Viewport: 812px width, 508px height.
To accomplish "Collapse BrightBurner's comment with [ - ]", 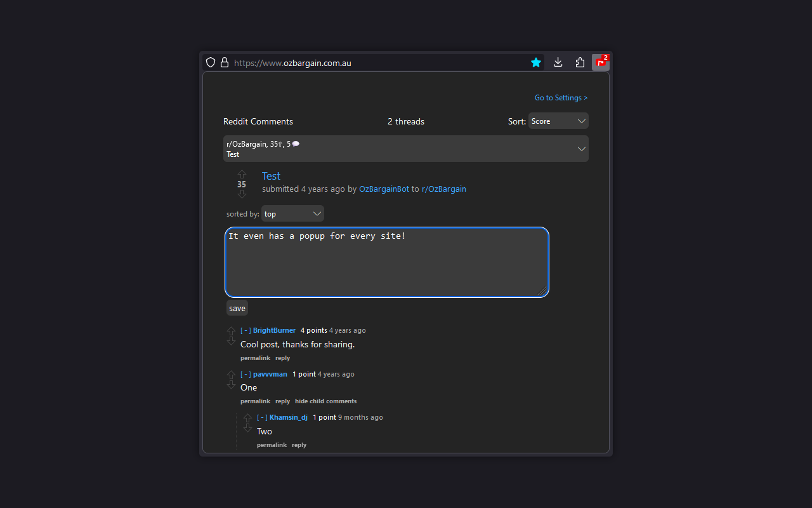I will pyautogui.click(x=246, y=330).
